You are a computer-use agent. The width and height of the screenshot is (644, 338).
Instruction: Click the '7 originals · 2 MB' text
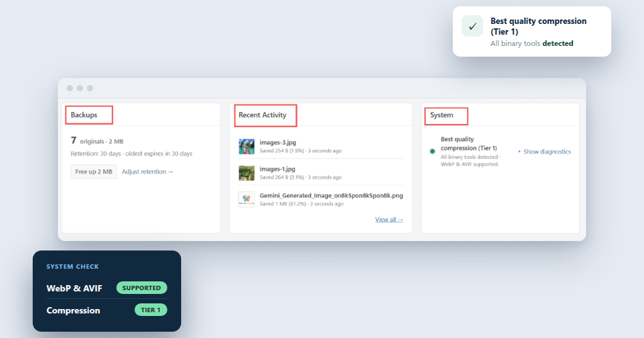pos(97,140)
